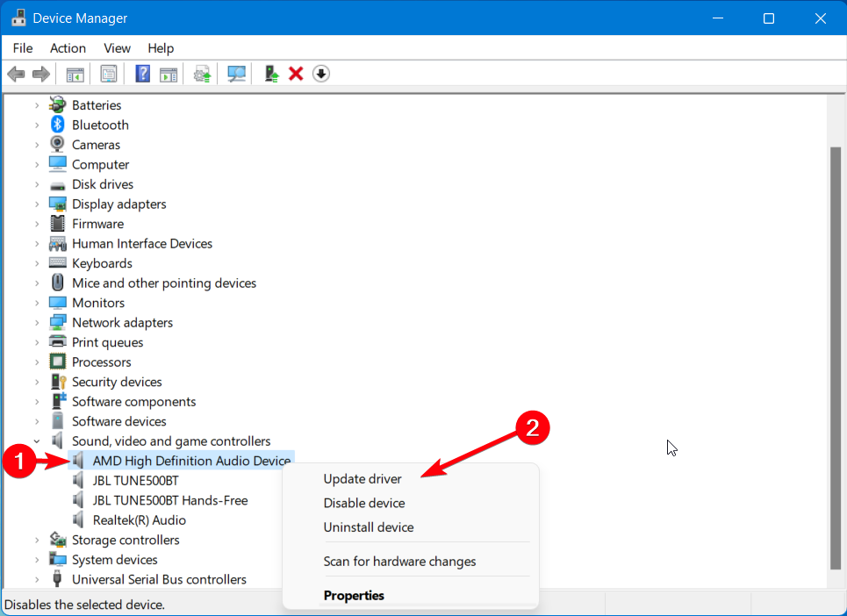
Task: Click the Firmware chip icon
Action: [57, 224]
